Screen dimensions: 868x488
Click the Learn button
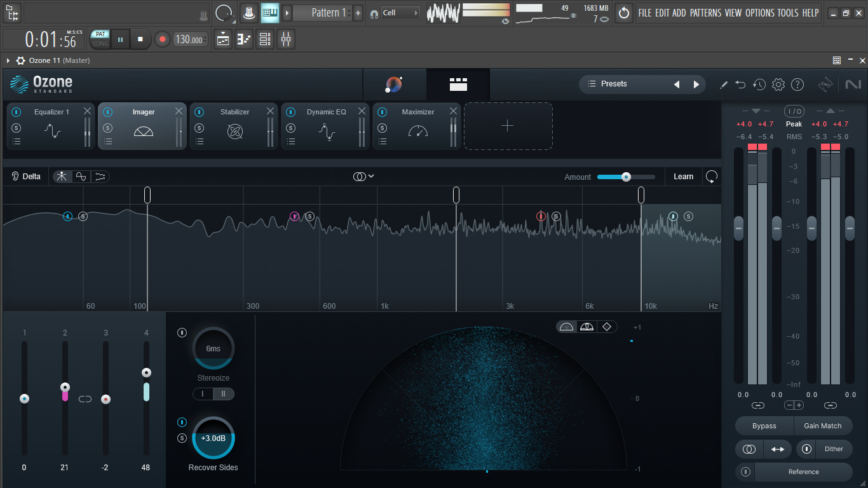(x=684, y=177)
